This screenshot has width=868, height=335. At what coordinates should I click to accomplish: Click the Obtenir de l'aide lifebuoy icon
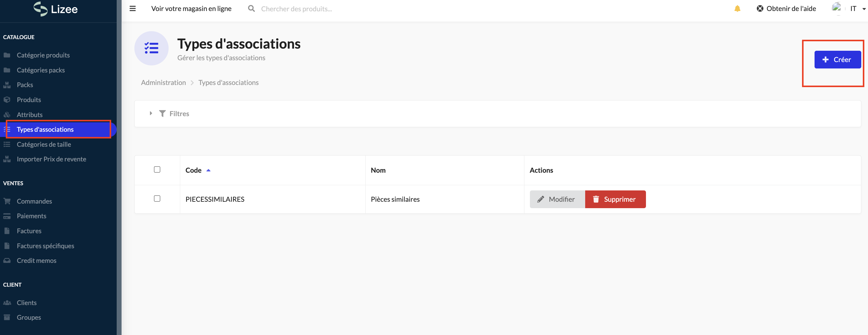[x=760, y=9]
